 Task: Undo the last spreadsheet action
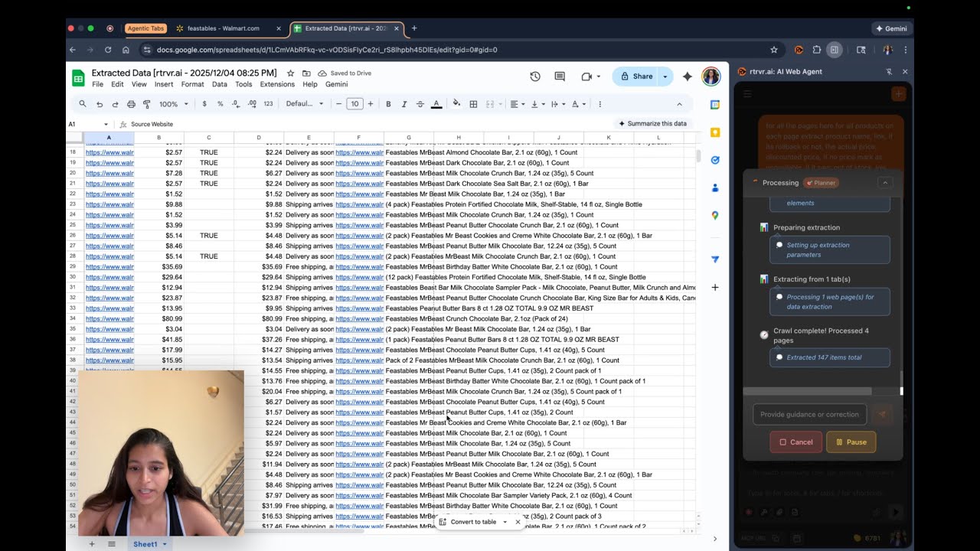(100, 104)
